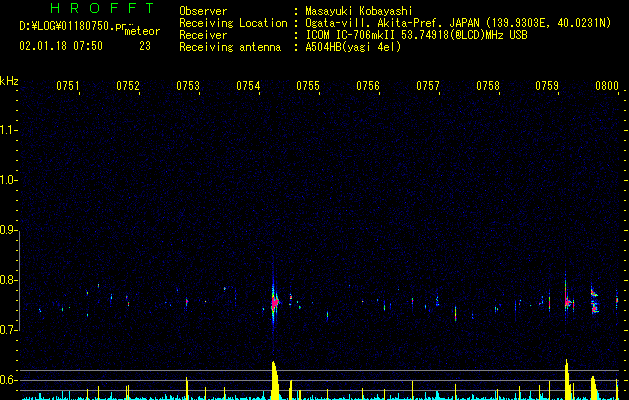The height and width of the screenshot is (400, 629).
Task: Click the meteor count value 23
Action: (145, 46)
